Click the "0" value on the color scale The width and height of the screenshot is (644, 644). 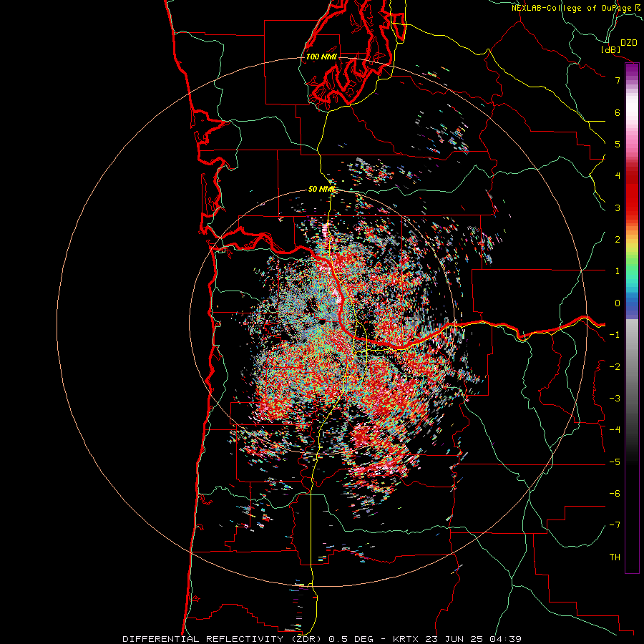click(x=618, y=303)
